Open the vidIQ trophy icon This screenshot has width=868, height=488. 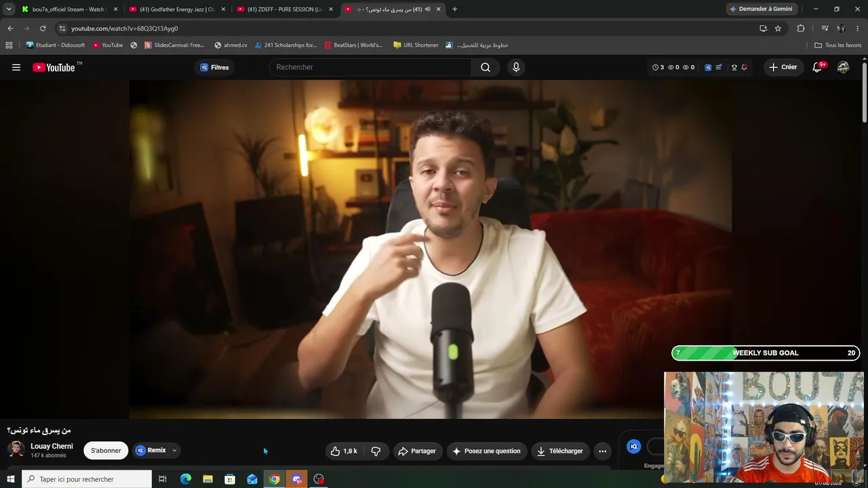(x=734, y=67)
